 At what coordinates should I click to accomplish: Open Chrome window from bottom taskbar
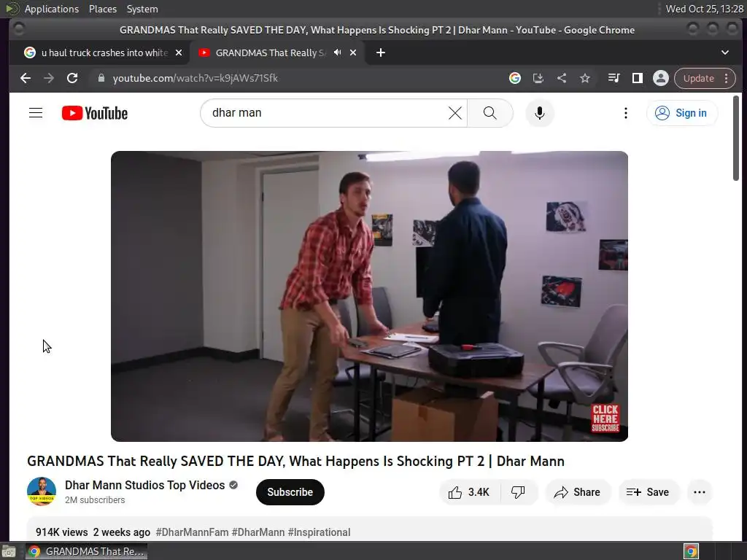tap(86, 551)
